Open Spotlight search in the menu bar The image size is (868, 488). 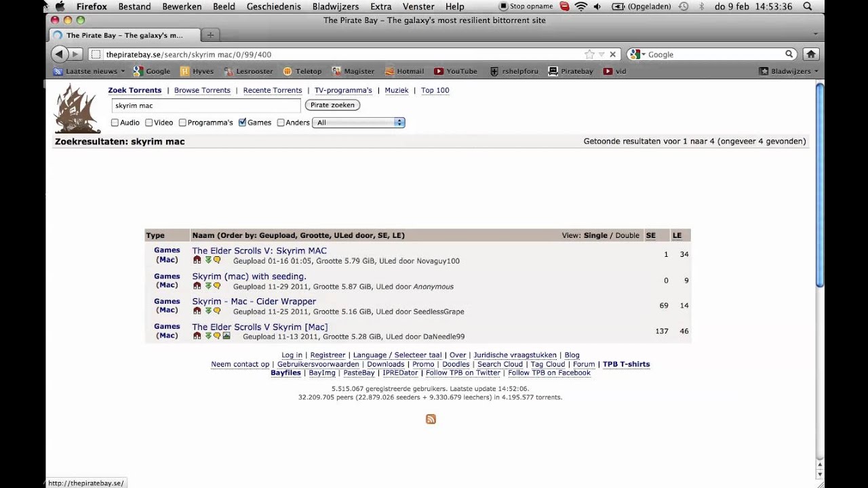click(807, 6)
